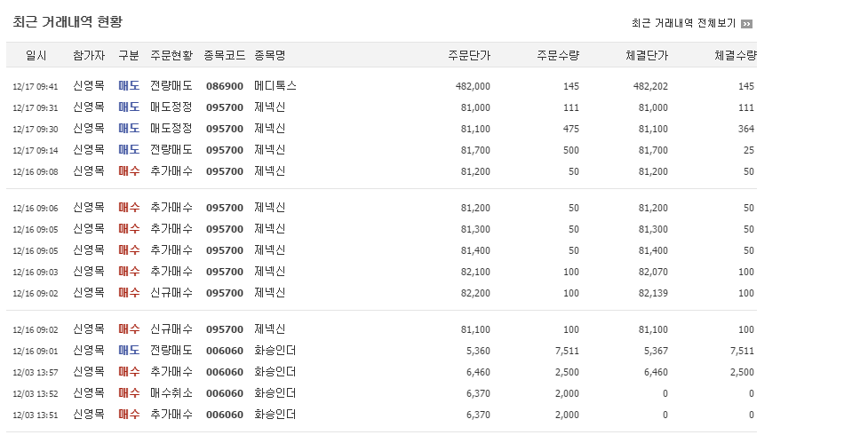Click 006060 code in the 12/03 13:57 row
The image size is (868, 443).
224,372
